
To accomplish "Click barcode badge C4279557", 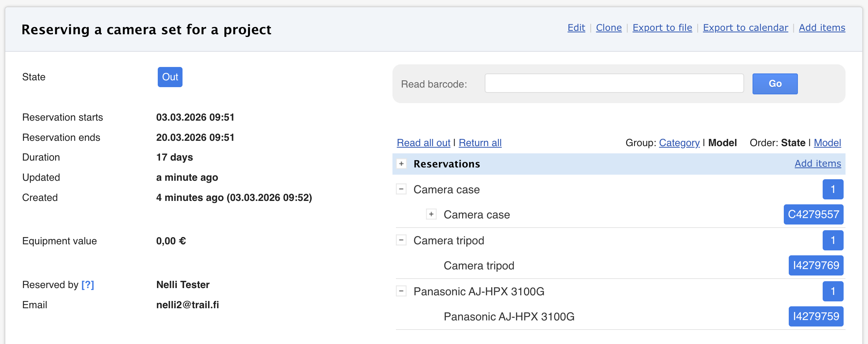I will point(813,214).
